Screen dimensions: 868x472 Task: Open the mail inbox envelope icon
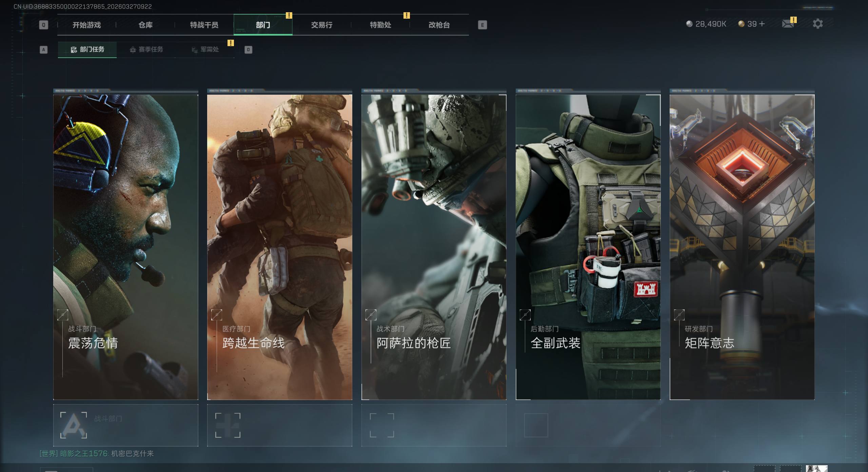787,24
